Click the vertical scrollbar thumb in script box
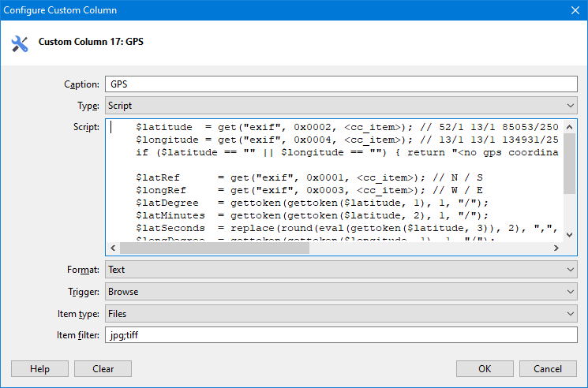Screen dimensions: 588x388 569,164
